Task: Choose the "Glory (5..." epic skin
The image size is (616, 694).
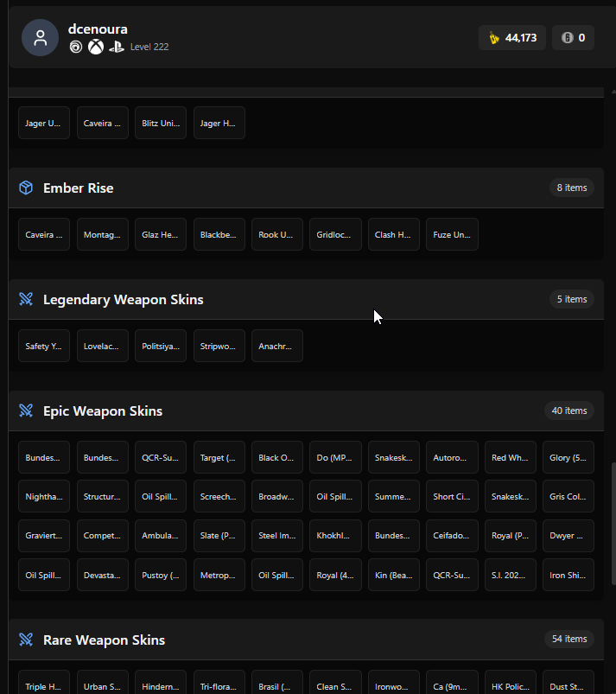Action: [x=568, y=458]
